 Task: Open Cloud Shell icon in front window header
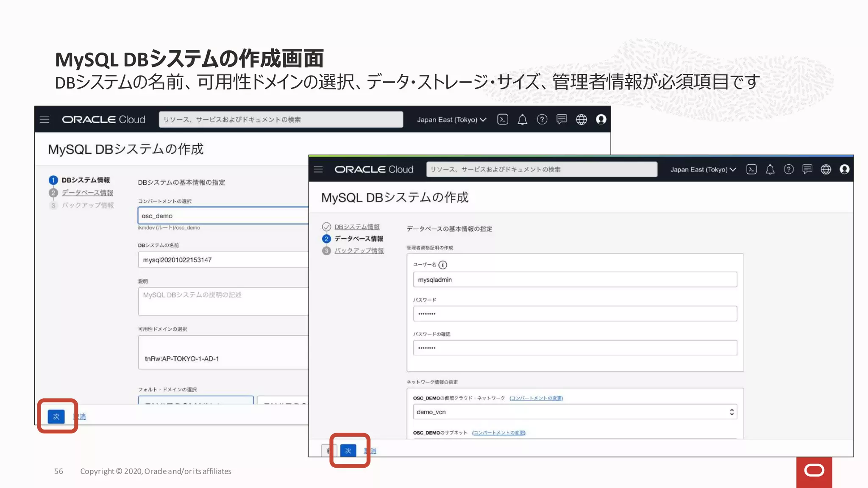[751, 169]
